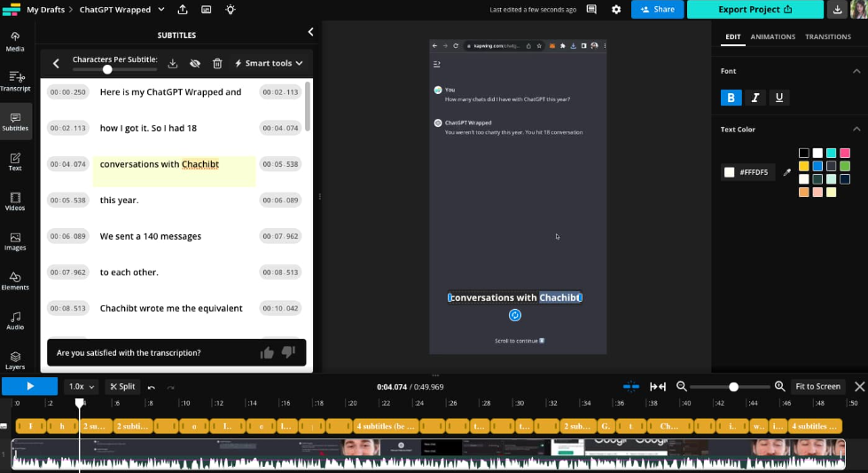Open the Images panel
Image resolution: width=868 pixels, height=473 pixels.
point(15,241)
